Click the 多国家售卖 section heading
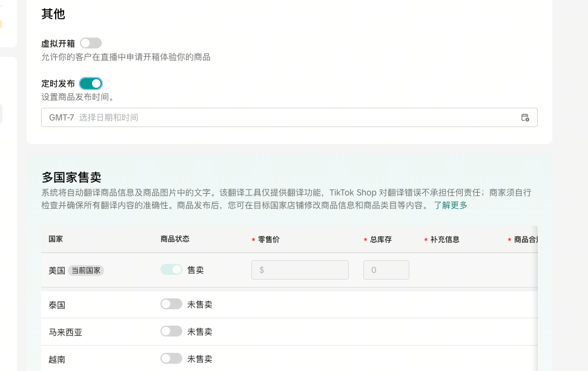This screenshot has width=588, height=371. pyautogui.click(x=71, y=177)
